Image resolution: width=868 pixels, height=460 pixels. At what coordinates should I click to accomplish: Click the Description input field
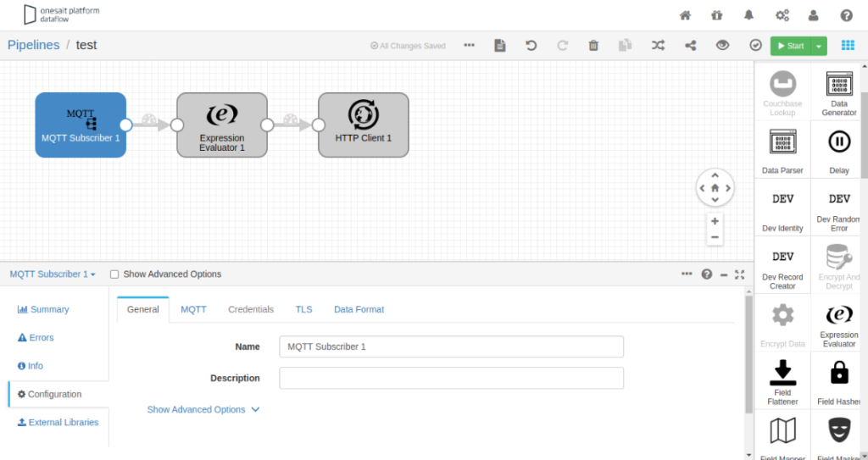(451, 378)
